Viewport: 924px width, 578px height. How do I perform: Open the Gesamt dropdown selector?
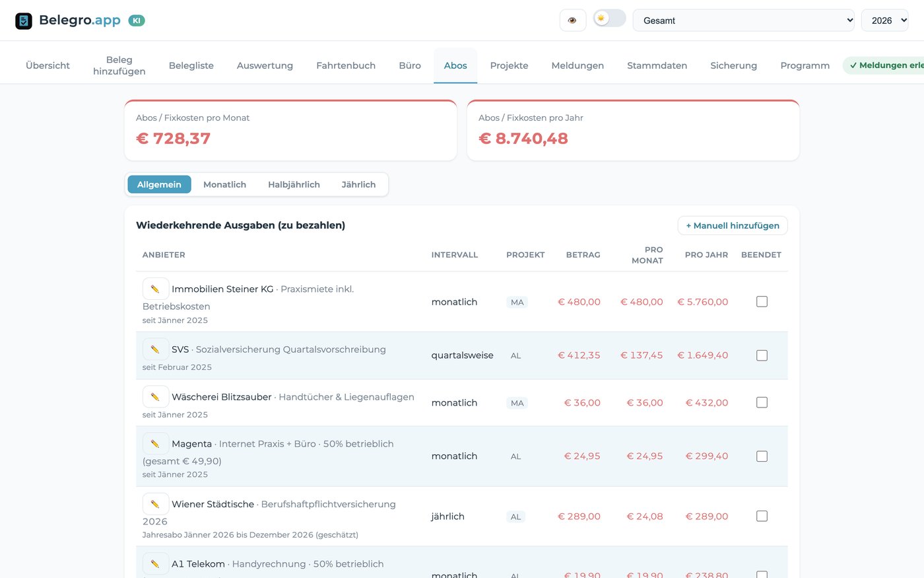point(744,20)
